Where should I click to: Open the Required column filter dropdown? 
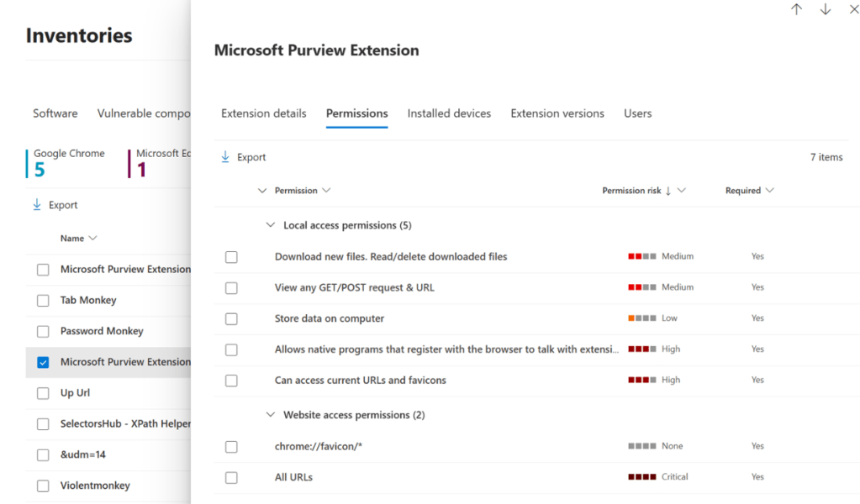point(769,191)
